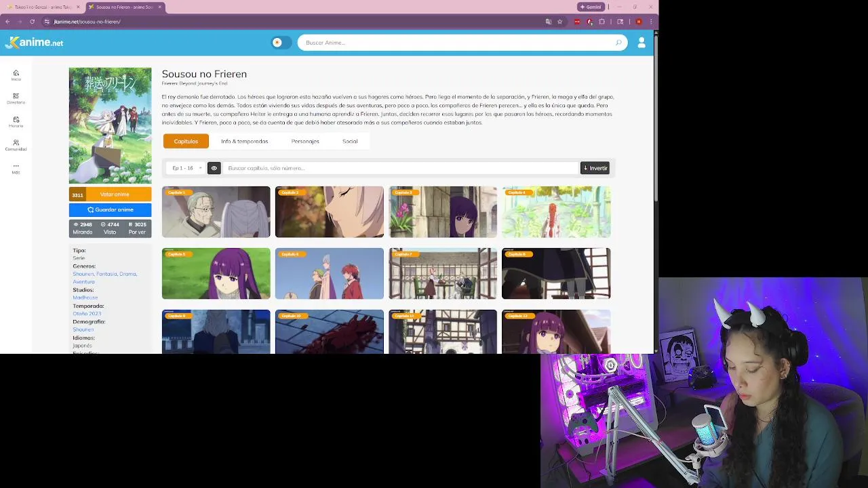Open the Más sidebar menu
This screenshot has width=868, height=488.
click(x=16, y=168)
